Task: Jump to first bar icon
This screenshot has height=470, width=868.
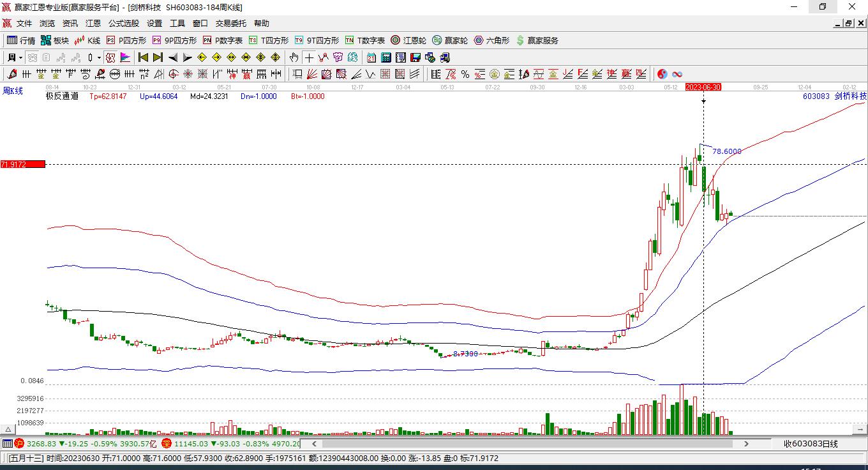Action: tap(143, 57)
